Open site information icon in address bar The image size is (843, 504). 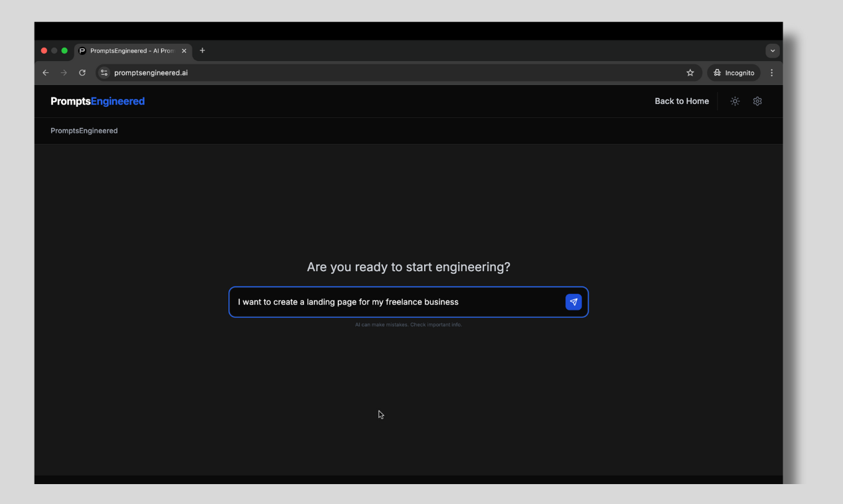pyautogui.click(x=104, y=73)
